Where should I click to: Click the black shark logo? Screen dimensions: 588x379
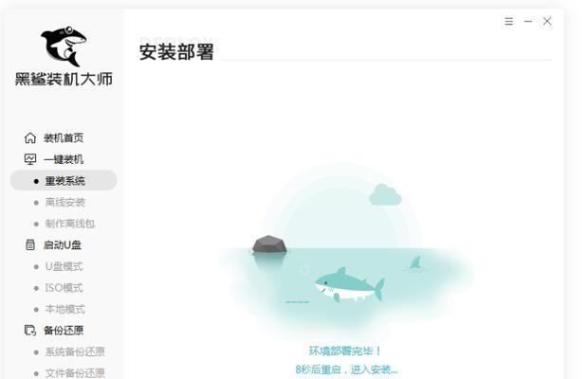pyautogui.click(x=64, y=46)
